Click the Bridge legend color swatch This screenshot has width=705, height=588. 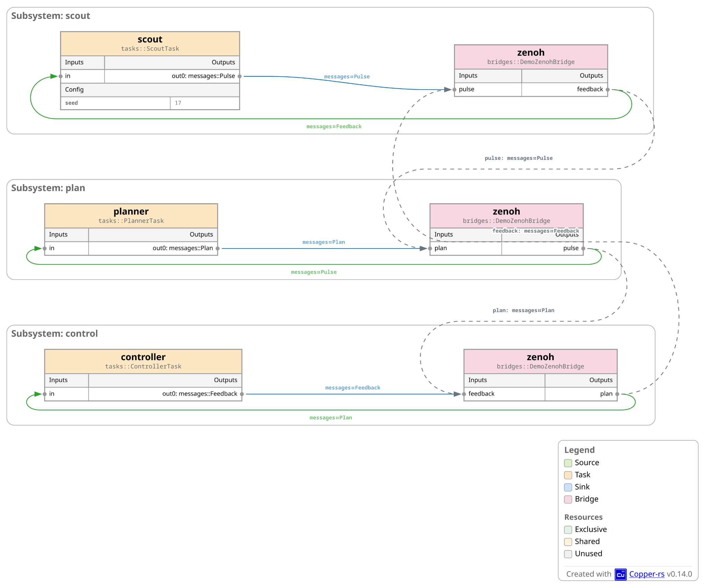click(x=568, y=499)
